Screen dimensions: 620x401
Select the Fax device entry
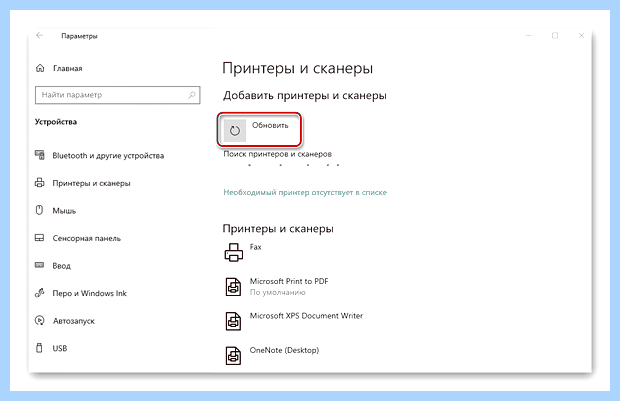pyautogui.click(x=255, y=247)
